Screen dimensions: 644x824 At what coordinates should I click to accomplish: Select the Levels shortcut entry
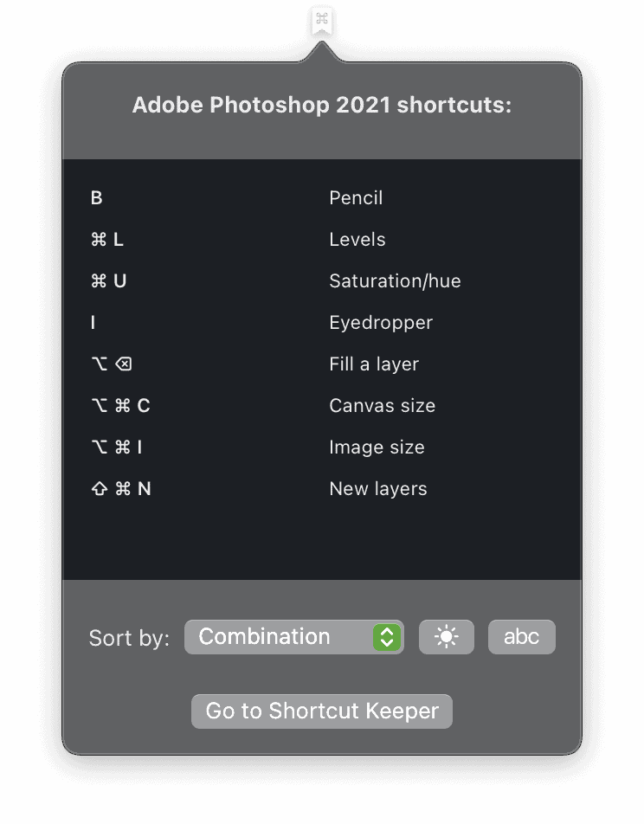[357, 239]
